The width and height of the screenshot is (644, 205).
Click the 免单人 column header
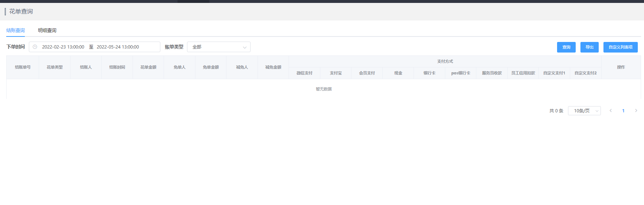(180, 67)
